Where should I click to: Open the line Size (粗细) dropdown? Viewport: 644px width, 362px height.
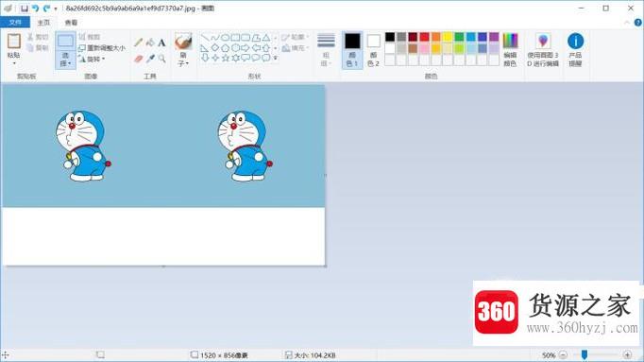tap(326, 50)
